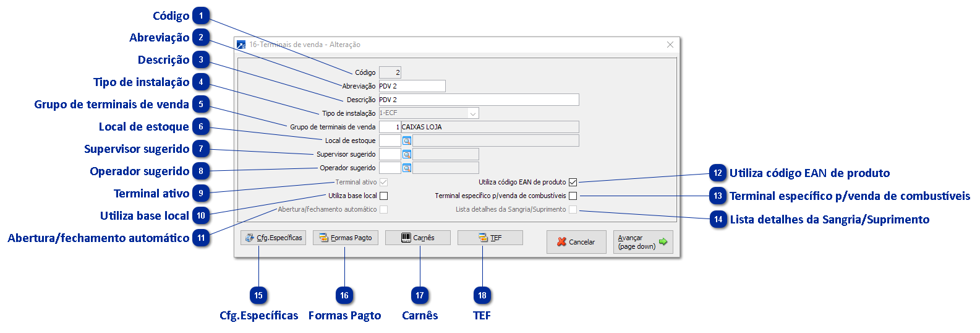Click the Descrição input field
980x333 pixels.
tap(479, 100)
